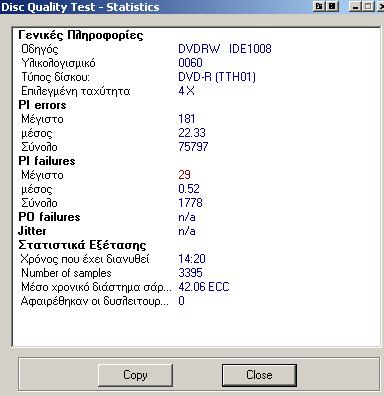This screenshot has height=396, width=384.
Task: Click the 'Αφαιρέθηκαν οι δυσλειτουρ...' label
Action: (95, 301)
